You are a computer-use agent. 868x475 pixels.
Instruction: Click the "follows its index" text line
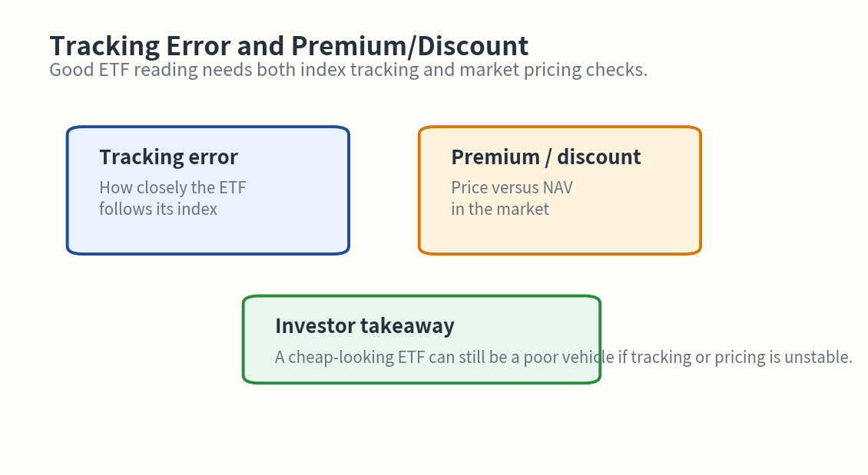(x=157, y=209)
